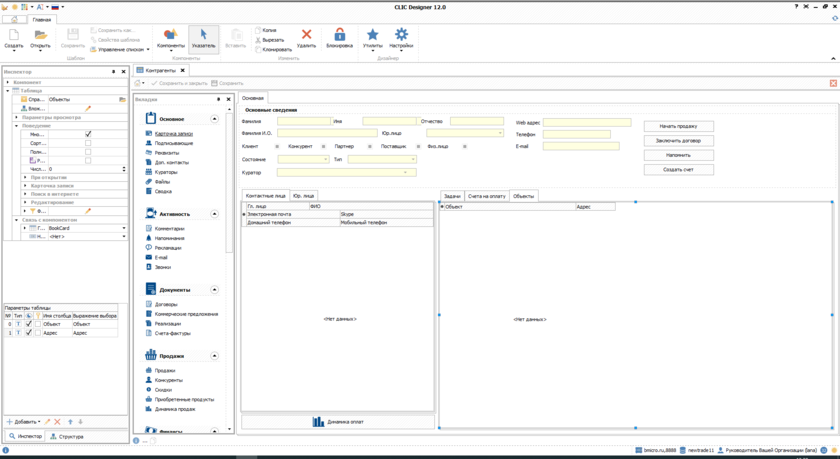Click the Добавить button in Инспектор
840x459 pixels.
(23, 422)
